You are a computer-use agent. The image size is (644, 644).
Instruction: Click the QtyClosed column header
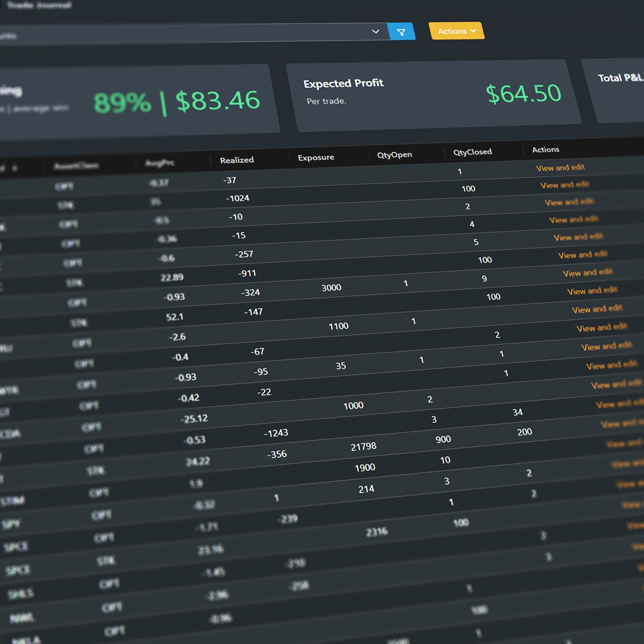(472, 152)
